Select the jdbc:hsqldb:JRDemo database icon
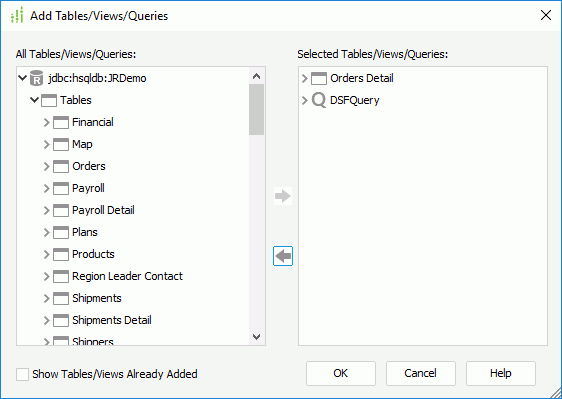Viewport: 562px width, 399px height. pyautogui.click(x=36, y=78)
